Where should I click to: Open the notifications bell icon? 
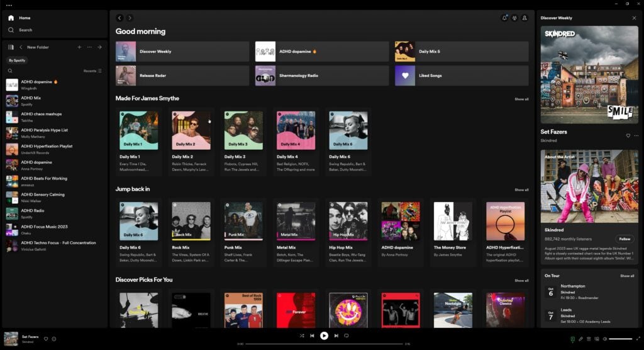coord(504,18)
